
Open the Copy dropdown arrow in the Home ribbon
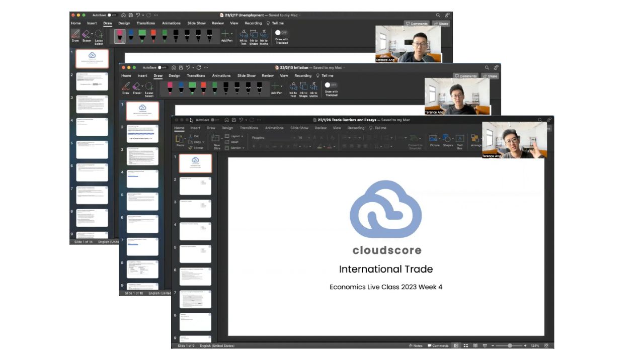[203, 142]
